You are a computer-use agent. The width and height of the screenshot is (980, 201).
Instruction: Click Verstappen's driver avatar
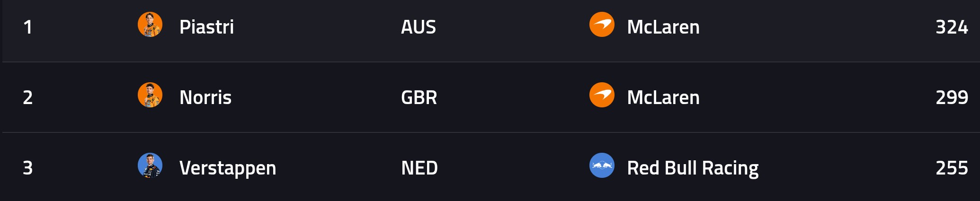pyautogui.click(x=150, y=166)
